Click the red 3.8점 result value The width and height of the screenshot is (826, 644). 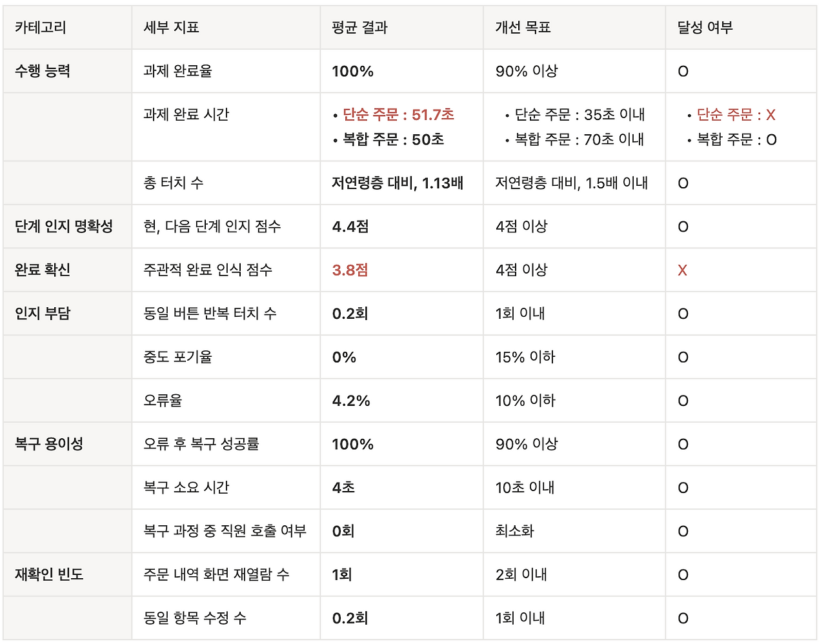pos(350,270)
